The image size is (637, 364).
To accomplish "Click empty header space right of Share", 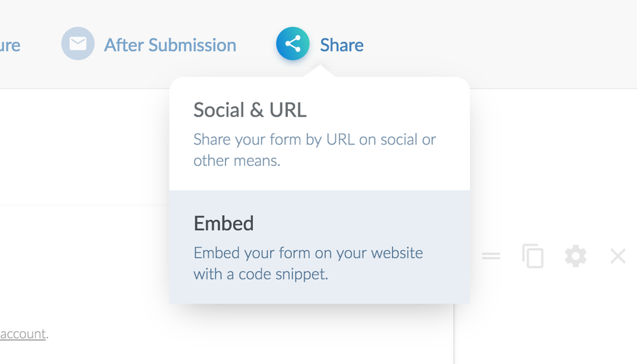I will click(510, 45).
